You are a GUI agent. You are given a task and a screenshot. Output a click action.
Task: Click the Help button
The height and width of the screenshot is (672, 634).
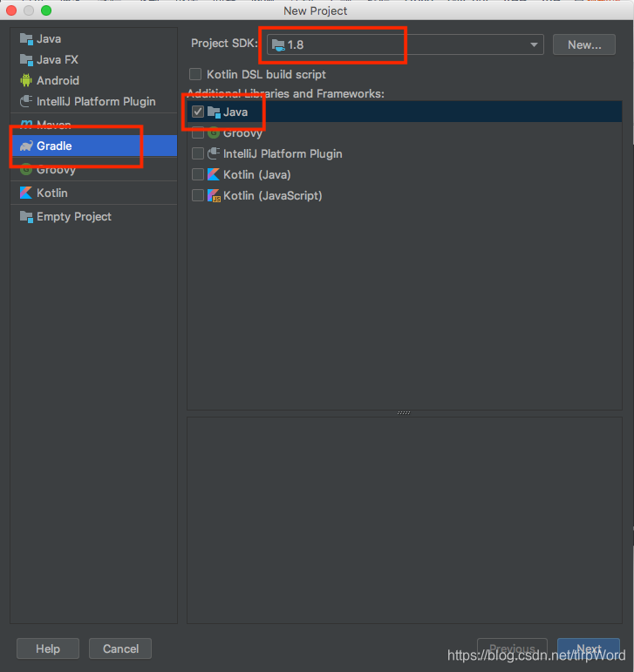[48, 648]
